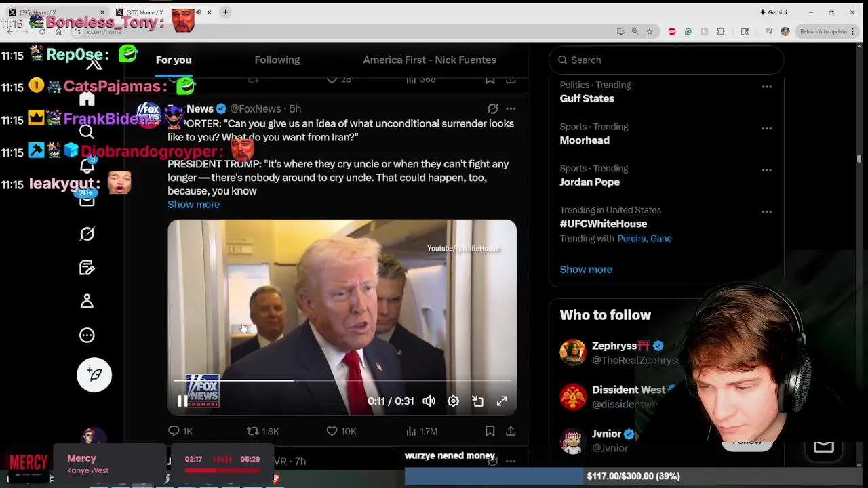Bookmark the Fox News post
868x488 pixels.
coord(490,431)
